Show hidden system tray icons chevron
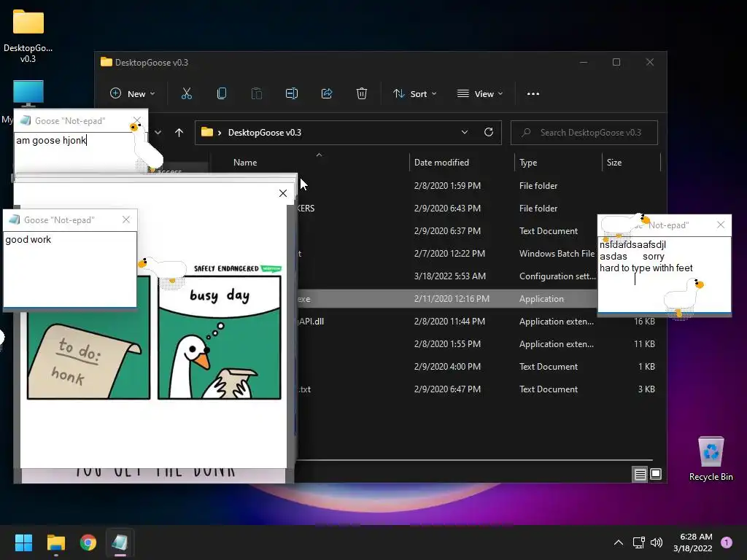 coord(619,542)
